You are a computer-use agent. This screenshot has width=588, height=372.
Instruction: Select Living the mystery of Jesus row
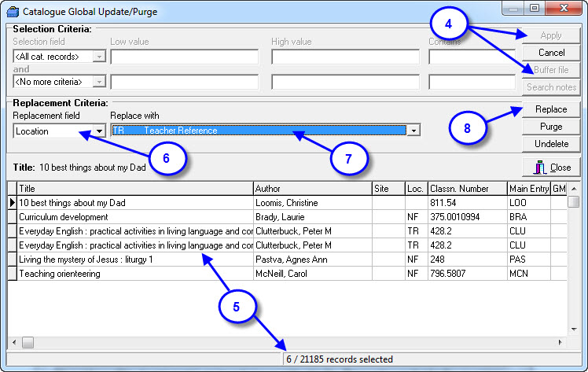(x=134, y=260)
